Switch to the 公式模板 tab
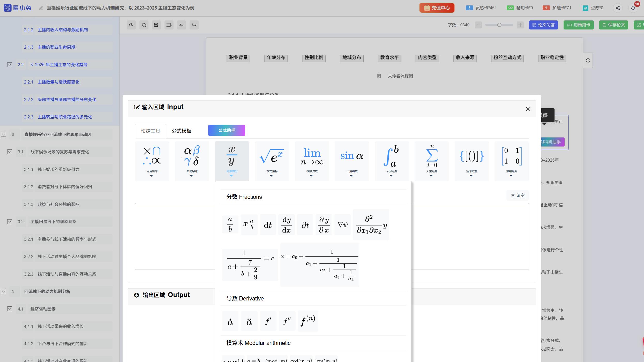This screenshot has width=644, height=362. (181, 131)
